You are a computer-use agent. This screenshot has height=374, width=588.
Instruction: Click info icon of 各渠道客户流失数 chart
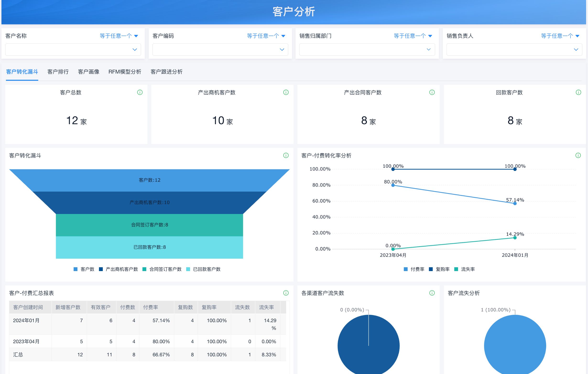(x=432, y=293)
